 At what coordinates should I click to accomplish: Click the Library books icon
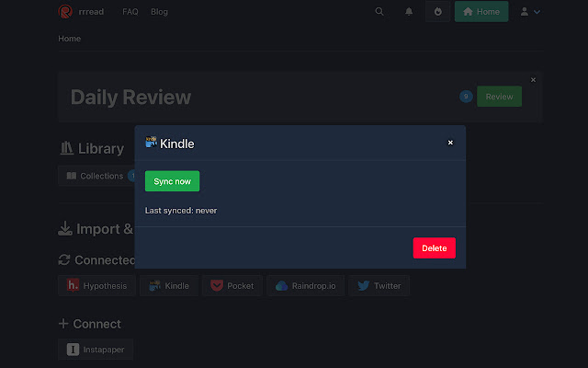pos(67,148)
